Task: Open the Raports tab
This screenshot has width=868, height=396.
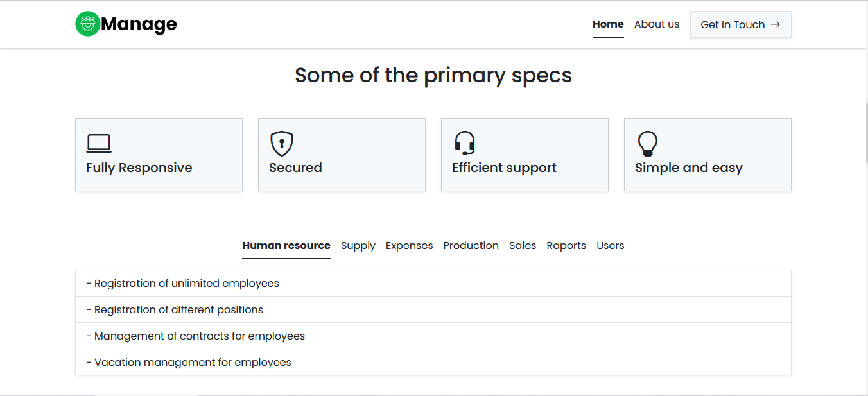Action: coord(566,246)
